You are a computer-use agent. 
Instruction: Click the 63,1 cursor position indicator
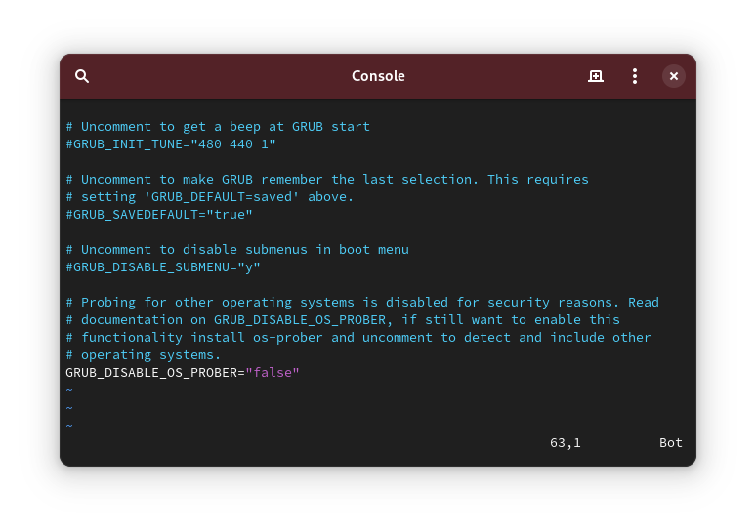coord(566,443)
